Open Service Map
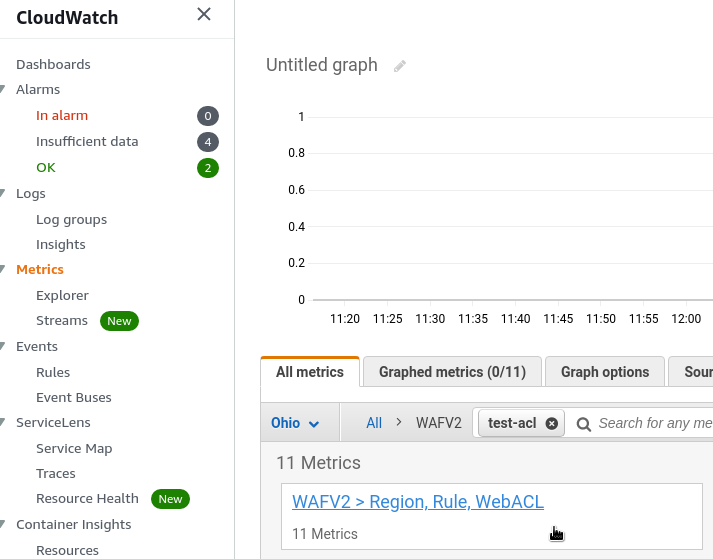713x559 pixels. [x=74, y=449]
